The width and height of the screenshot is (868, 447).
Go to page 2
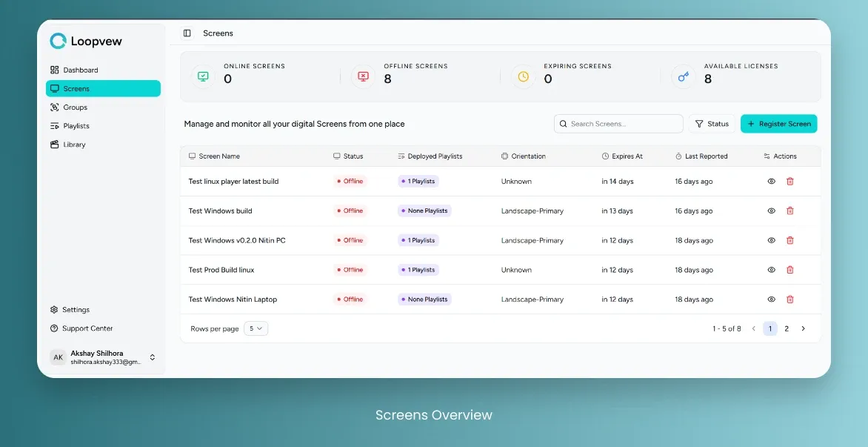[787, 328]
